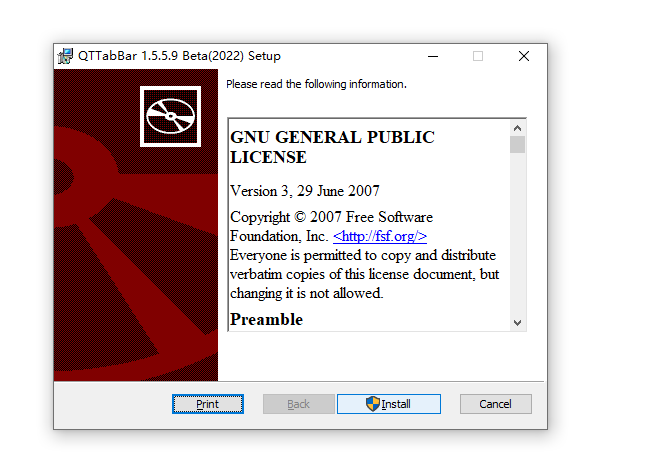Click the 'Copyright © 2007 Free Software' line
The height and width of the screenshot is (474, 660).
coord(332,217)
